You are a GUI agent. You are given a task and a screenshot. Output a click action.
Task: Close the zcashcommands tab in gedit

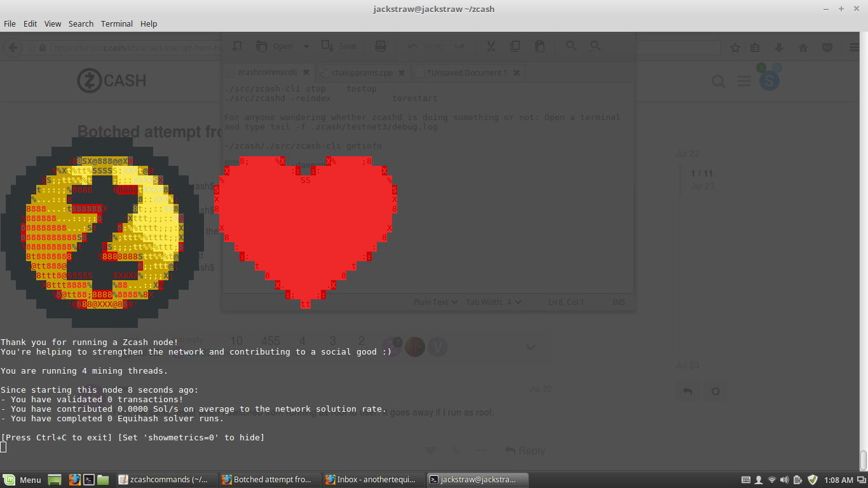click(306, 73)
